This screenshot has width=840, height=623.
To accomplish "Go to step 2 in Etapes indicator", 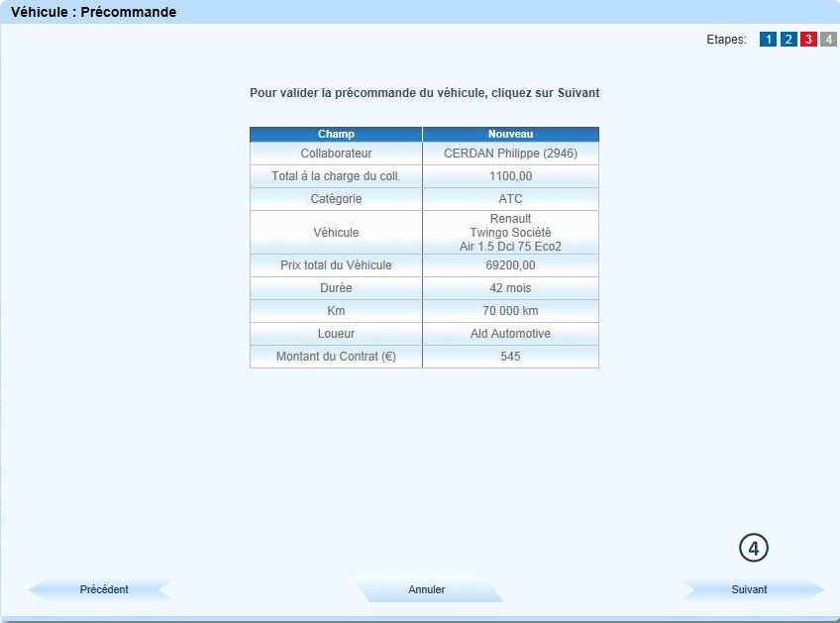I will [x=788, y=40].
